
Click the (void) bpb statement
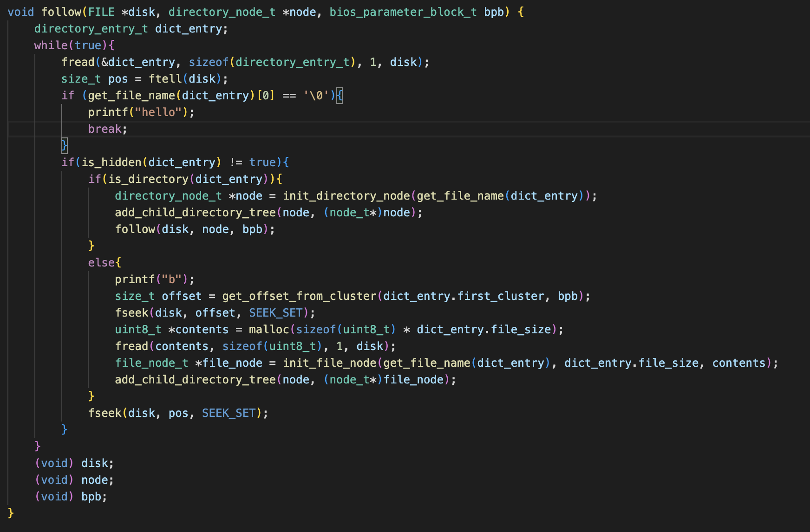click(x=71, y=497)
